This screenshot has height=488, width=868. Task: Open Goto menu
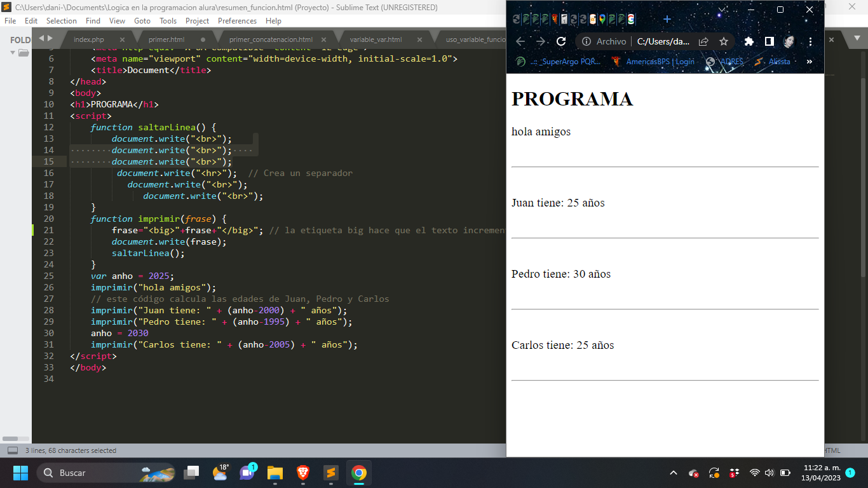click(x=142, y=20)
